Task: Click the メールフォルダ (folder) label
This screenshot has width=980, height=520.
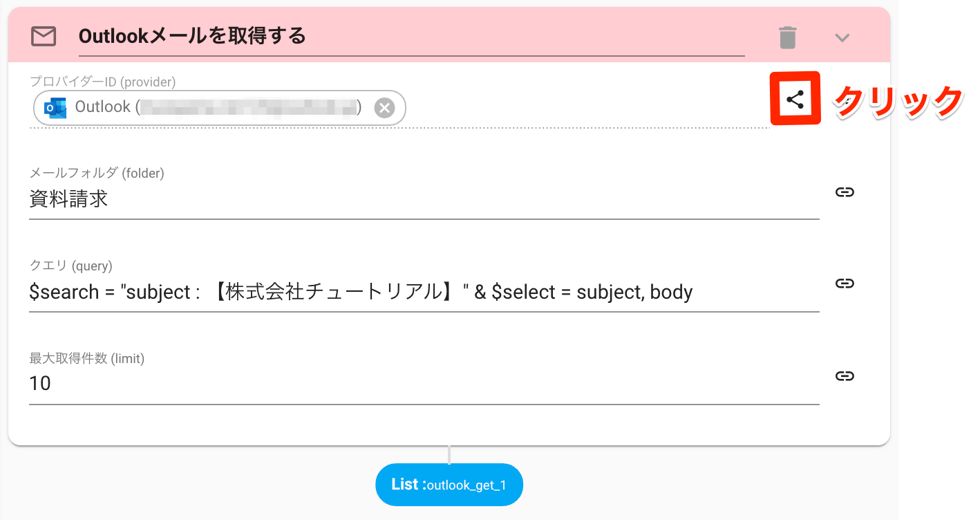Action: [97, 174]
